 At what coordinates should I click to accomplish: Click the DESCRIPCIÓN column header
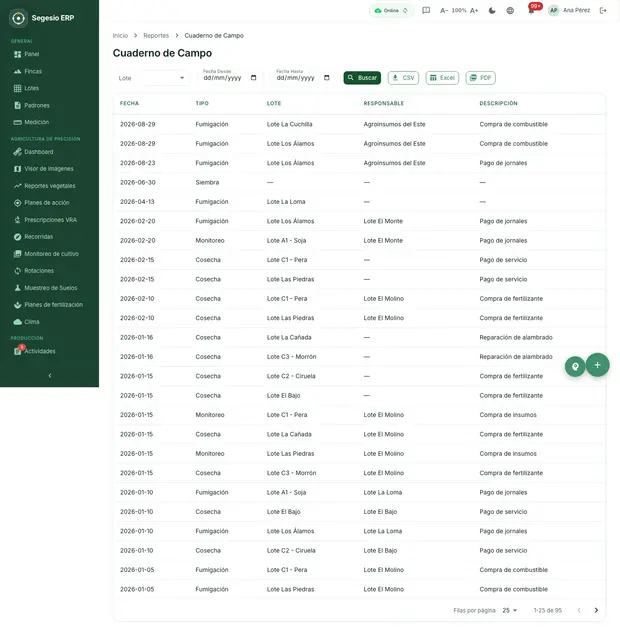coord(498,104)
